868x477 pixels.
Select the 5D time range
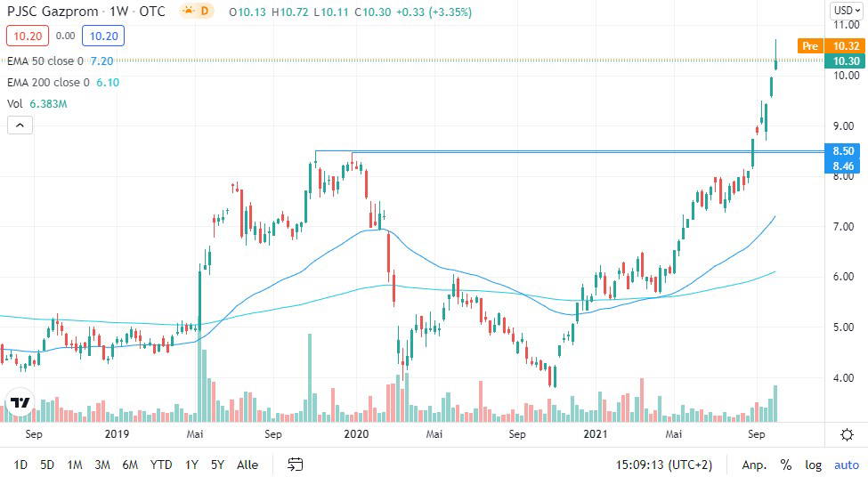[x=47, y=465]
